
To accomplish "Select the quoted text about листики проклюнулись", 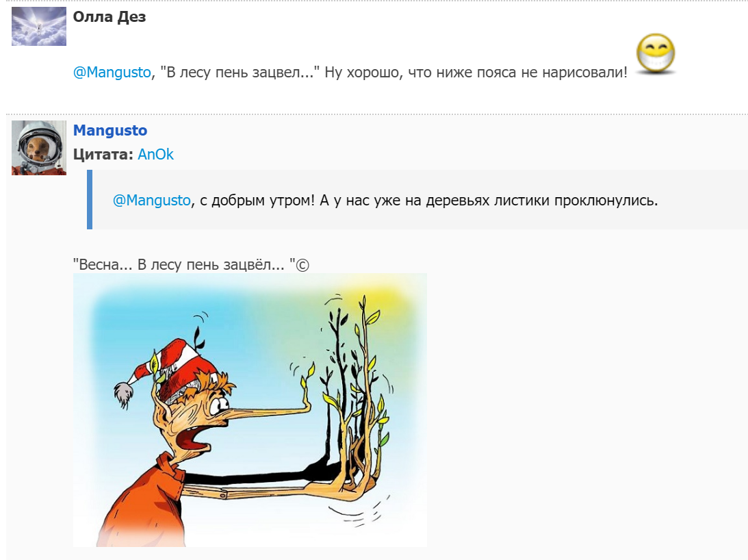I will click(x=385, y=200).
